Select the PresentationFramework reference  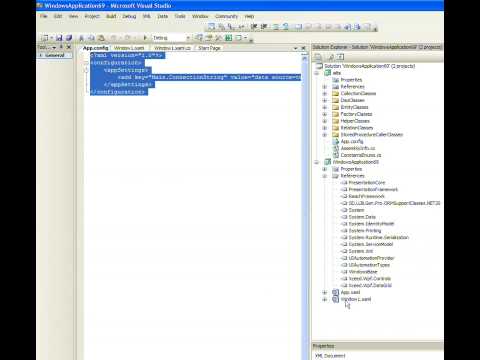(x=373, y=190)
